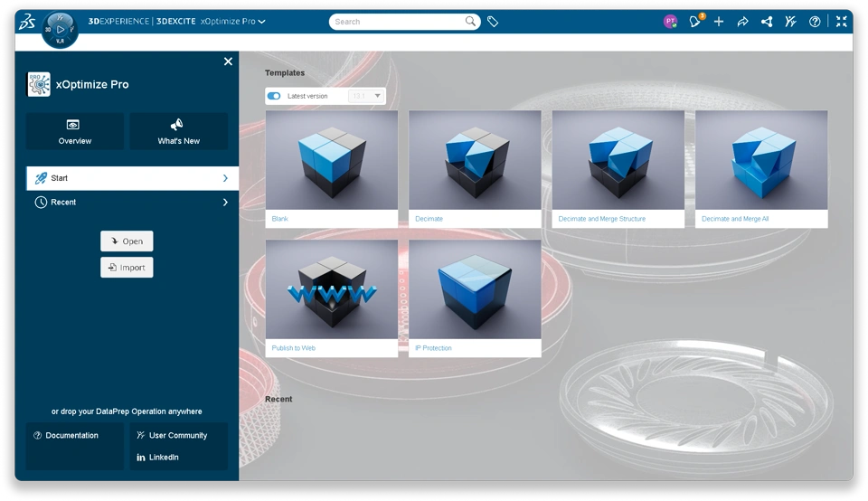Viewport: 868px width, 501px height.
Task: Click the xOptimize Pro app logo
Action: click(x=39, y=84)
